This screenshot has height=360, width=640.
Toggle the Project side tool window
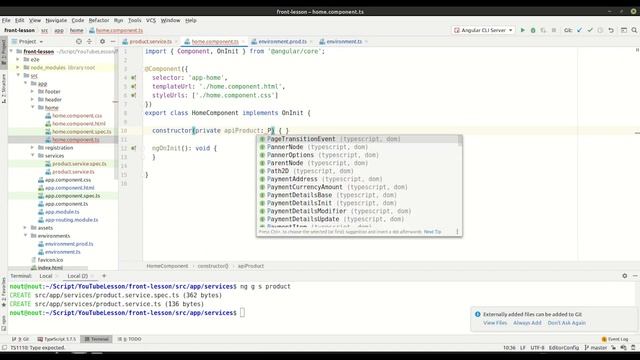point(4,52)
